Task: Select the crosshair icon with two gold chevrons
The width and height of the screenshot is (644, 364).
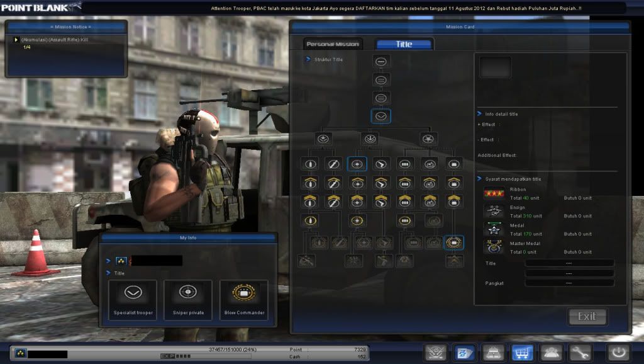Action: 357,201
